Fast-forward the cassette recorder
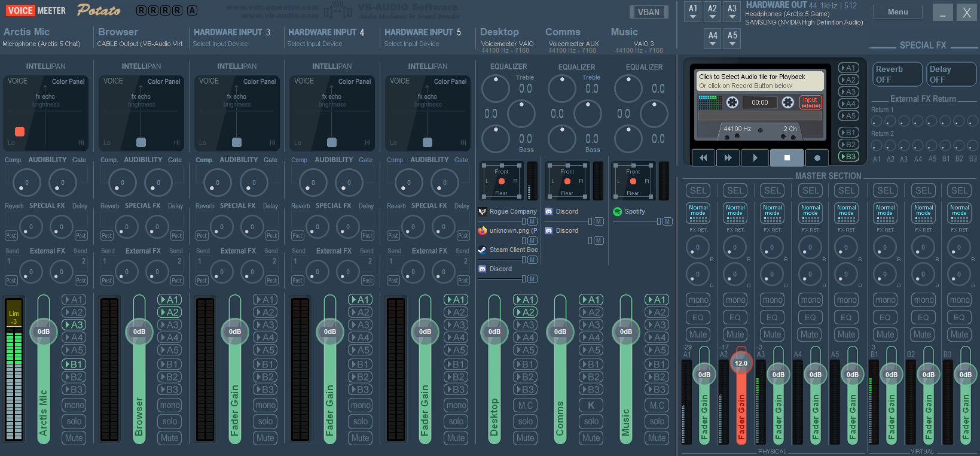Image resolution: width=980 pixels, height=456 pixels. coord(728,157)
